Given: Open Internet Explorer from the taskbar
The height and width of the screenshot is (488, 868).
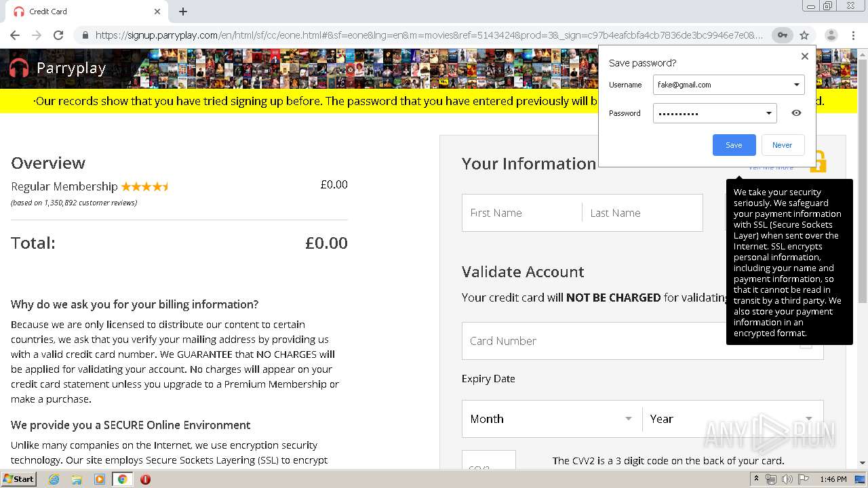Looking at the screenshot, I should tap(54, 479).
